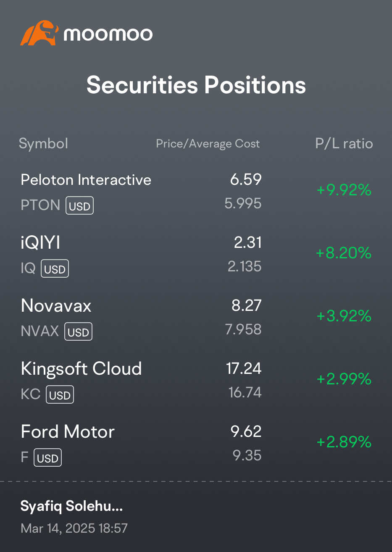Click the moomoo bull logo icon
The image size is (392, 552).
click(39, 33)
